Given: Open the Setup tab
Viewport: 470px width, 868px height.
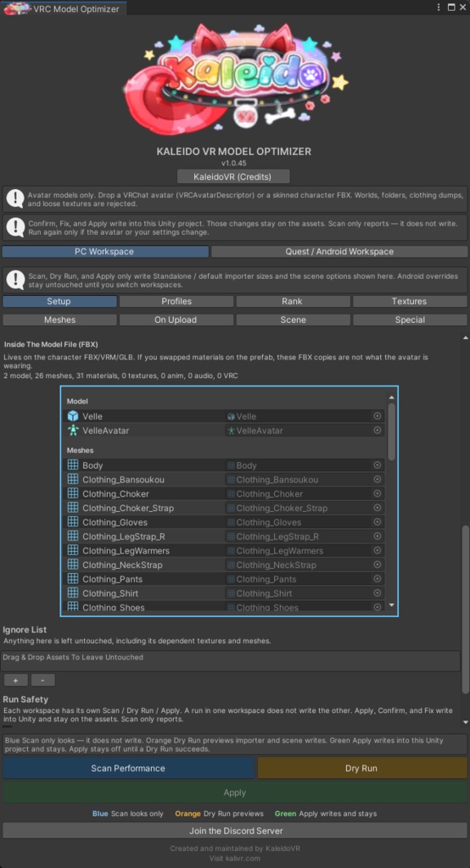Looking at the screenshot, I should [60, 302].
